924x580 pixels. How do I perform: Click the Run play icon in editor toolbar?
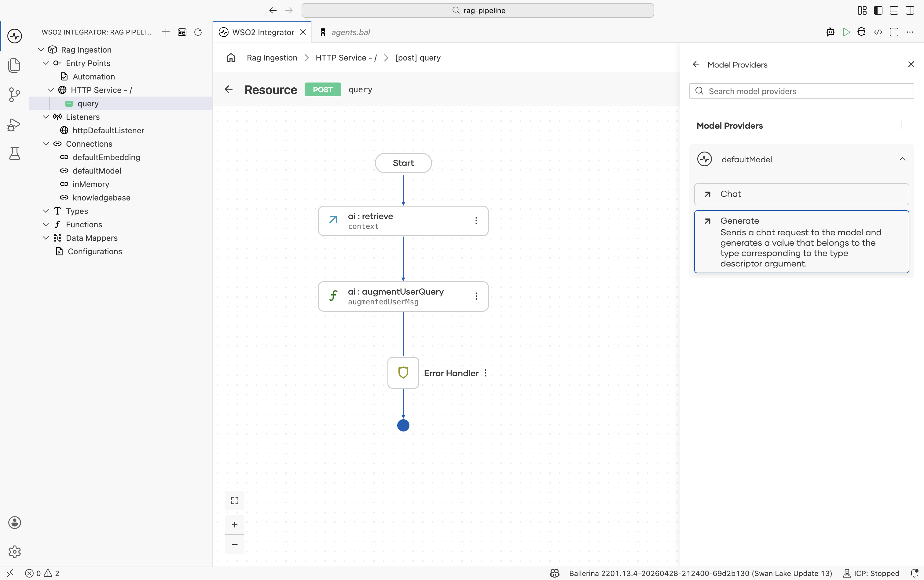[x=846, y=32]
